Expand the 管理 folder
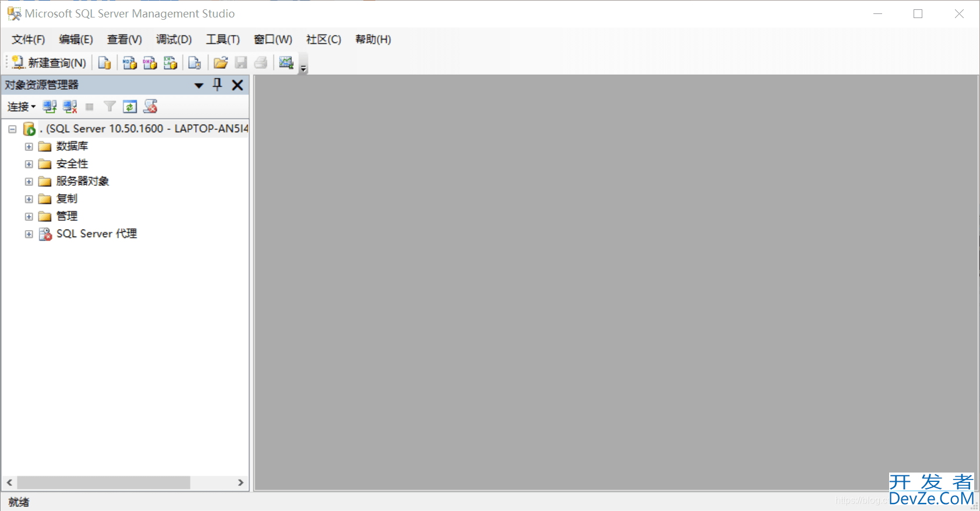The height and width of the screenshot is (511, 980). 29,216
